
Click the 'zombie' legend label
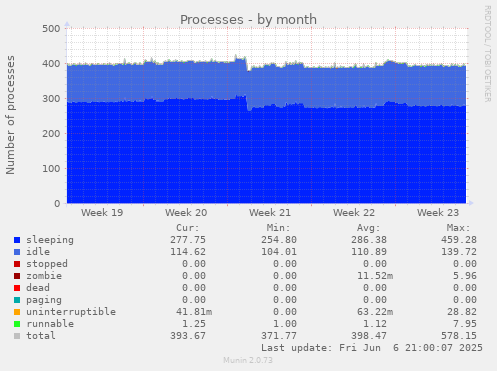[x=44, y=276]
